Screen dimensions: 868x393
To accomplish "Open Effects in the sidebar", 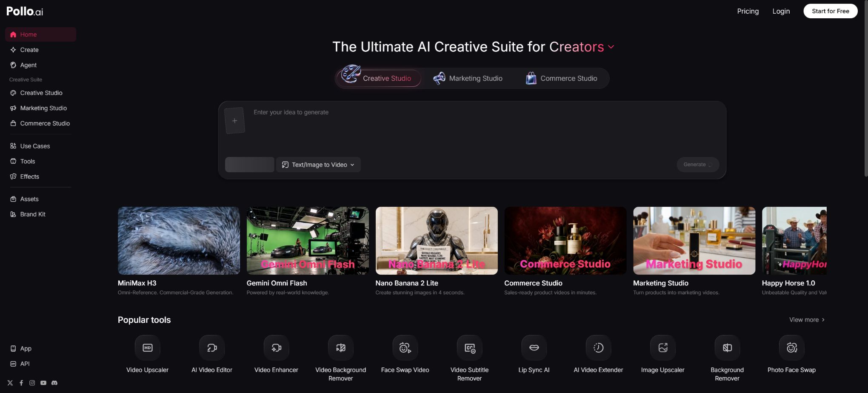I will (41, 177).
